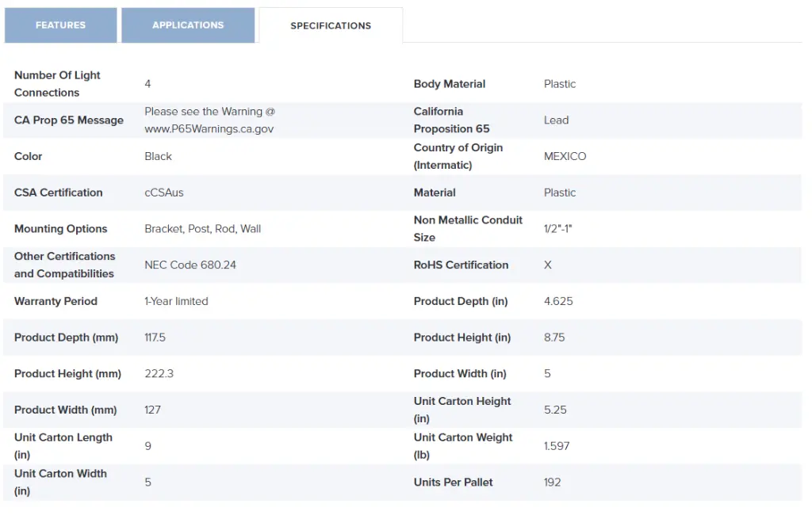
Task: Click the 'cCSAus' certification value
Action: (x=163, y=193)
